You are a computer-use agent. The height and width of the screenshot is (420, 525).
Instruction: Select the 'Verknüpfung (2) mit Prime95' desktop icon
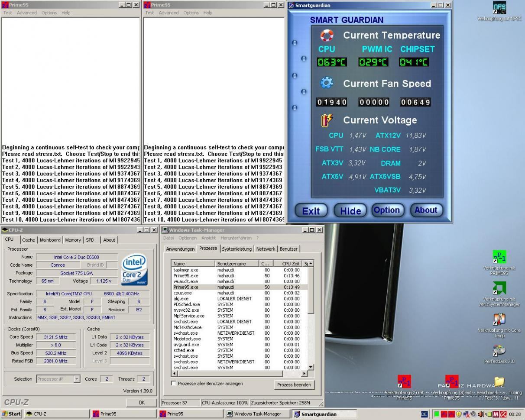tap(404, 381)
